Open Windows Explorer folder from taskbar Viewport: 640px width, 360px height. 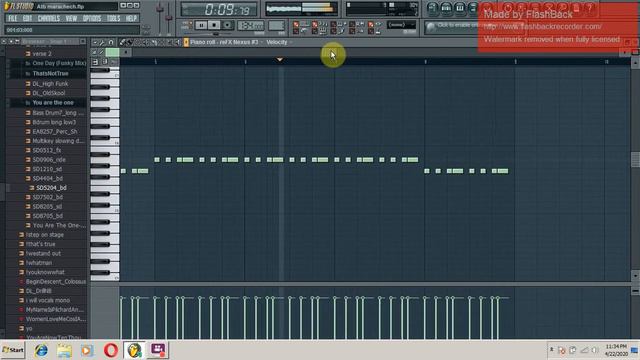(x=64, y=350)
